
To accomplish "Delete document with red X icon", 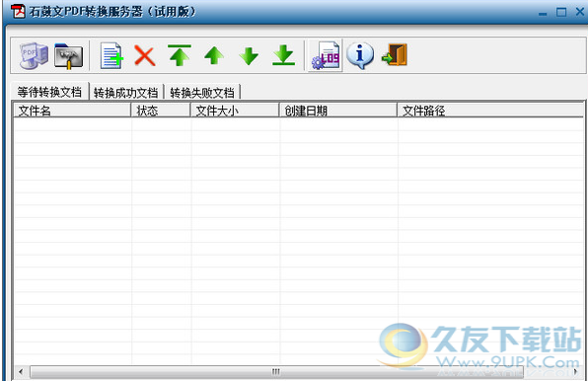I will click(145, 56).
